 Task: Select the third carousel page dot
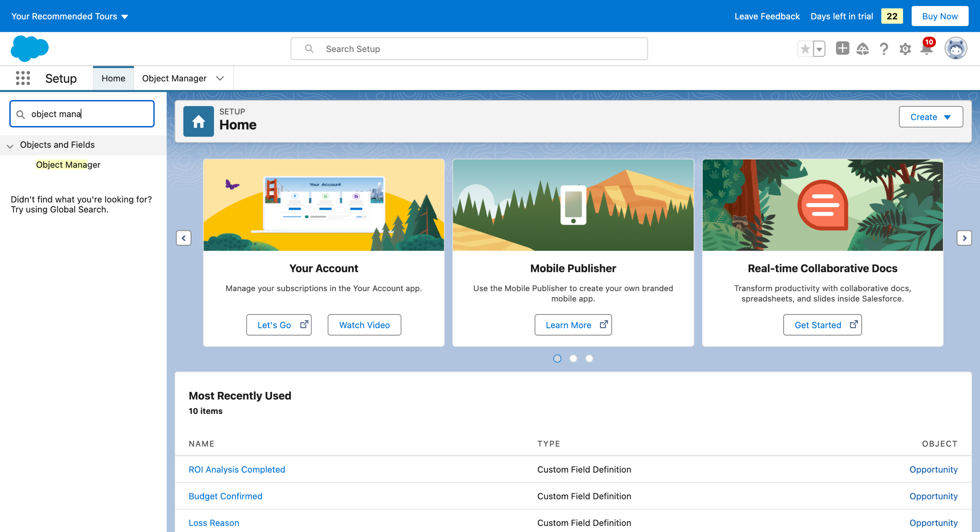(x=590, y=358)
